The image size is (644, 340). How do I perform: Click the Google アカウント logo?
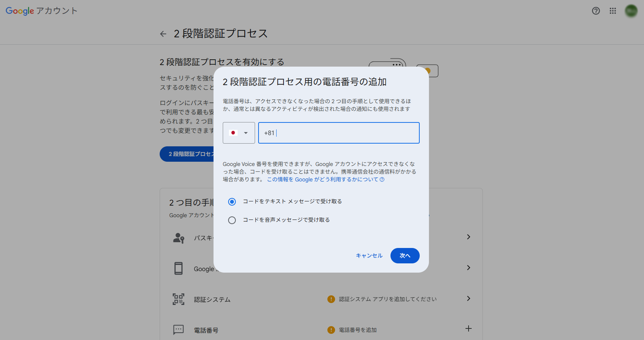pyautogui.click(x=42, y=11)
